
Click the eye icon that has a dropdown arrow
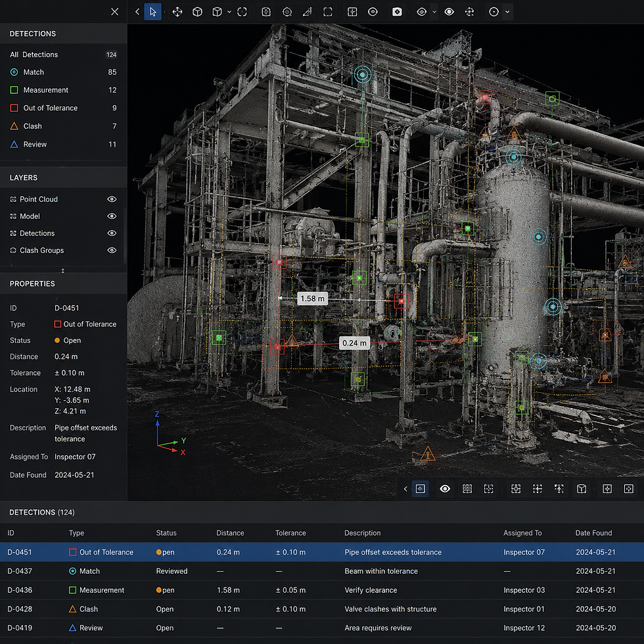coord(422,12)
